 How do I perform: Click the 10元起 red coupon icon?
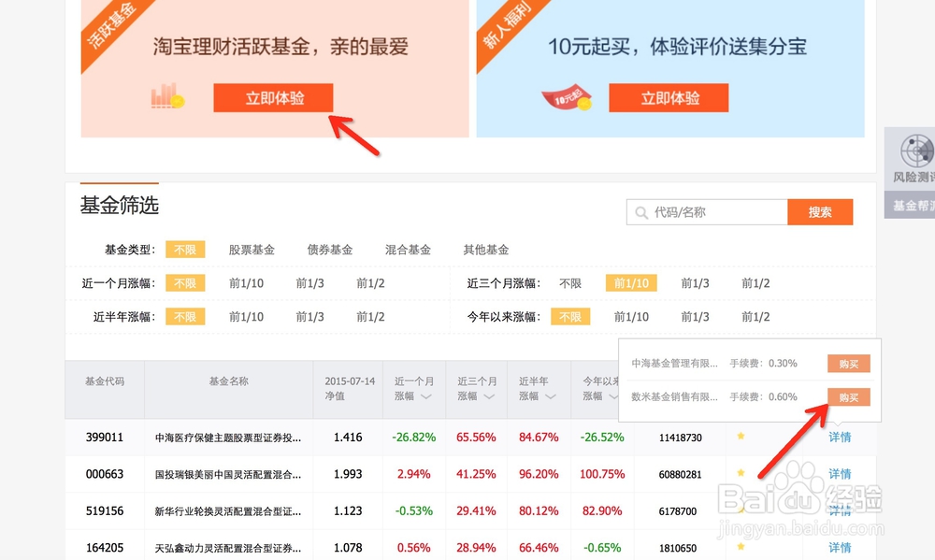(568, 98)
